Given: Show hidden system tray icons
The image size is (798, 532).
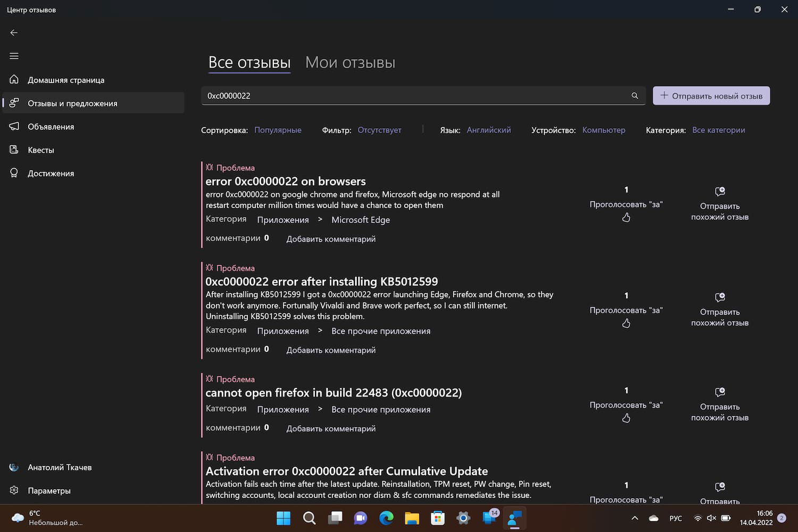Looking at the screenshot, I should click(635, 518).
